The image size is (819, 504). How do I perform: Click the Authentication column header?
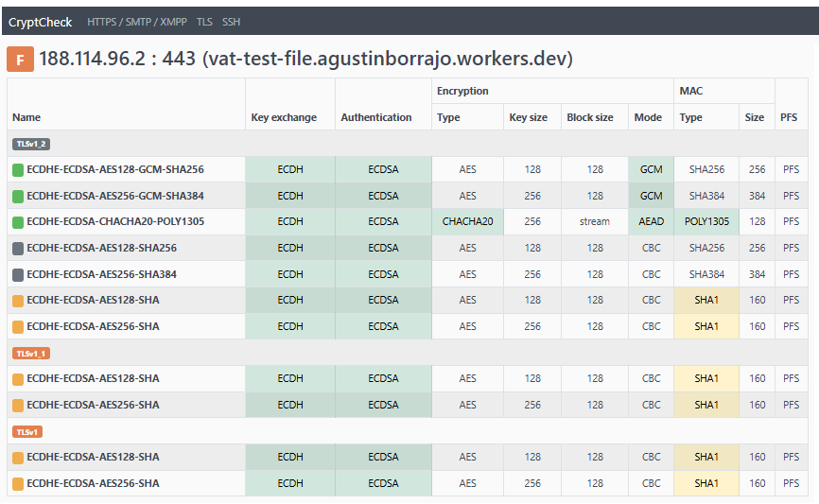[375, 118]
